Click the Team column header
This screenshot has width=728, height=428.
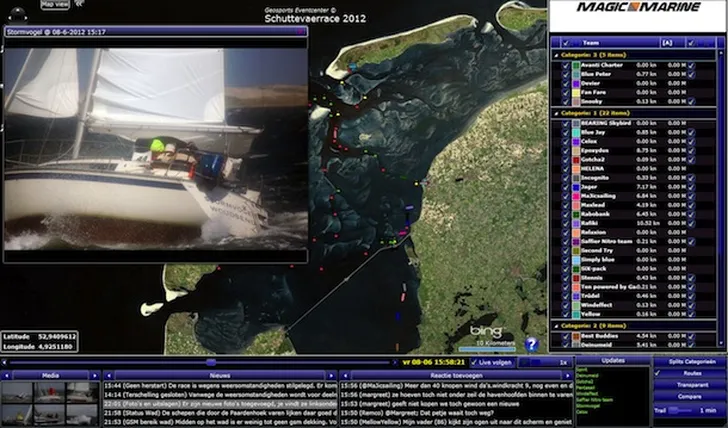[591, 42]
